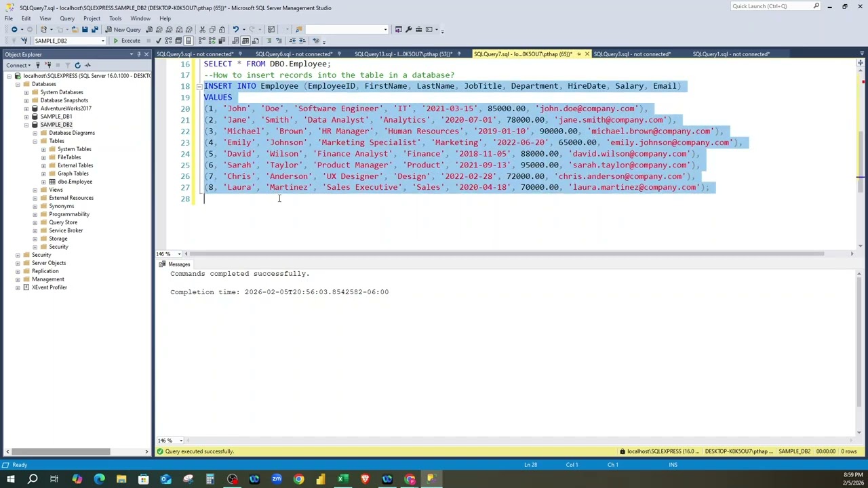
Task: Click the Execute query button
Action: pyautogui.click(x=127, y=41)
